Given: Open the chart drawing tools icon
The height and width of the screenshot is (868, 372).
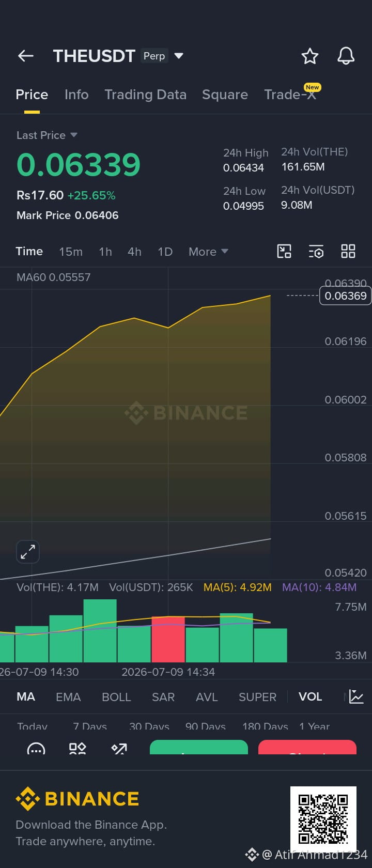Looking at the screenshot, I should (284, 251).
